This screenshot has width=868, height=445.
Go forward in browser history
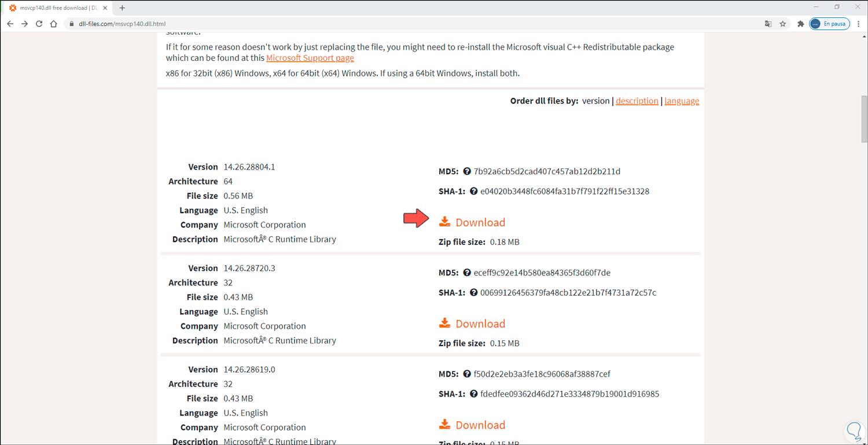(x=24, y=24)
